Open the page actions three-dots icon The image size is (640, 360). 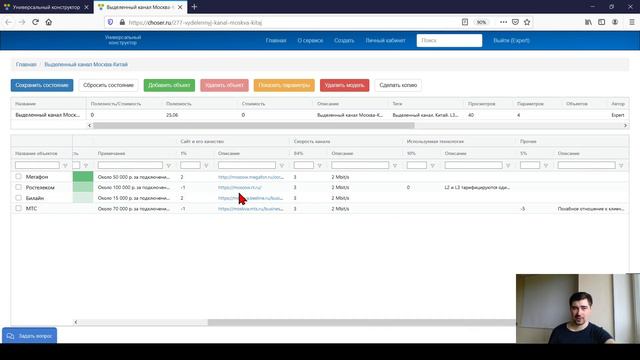click(x=503, y=22)
